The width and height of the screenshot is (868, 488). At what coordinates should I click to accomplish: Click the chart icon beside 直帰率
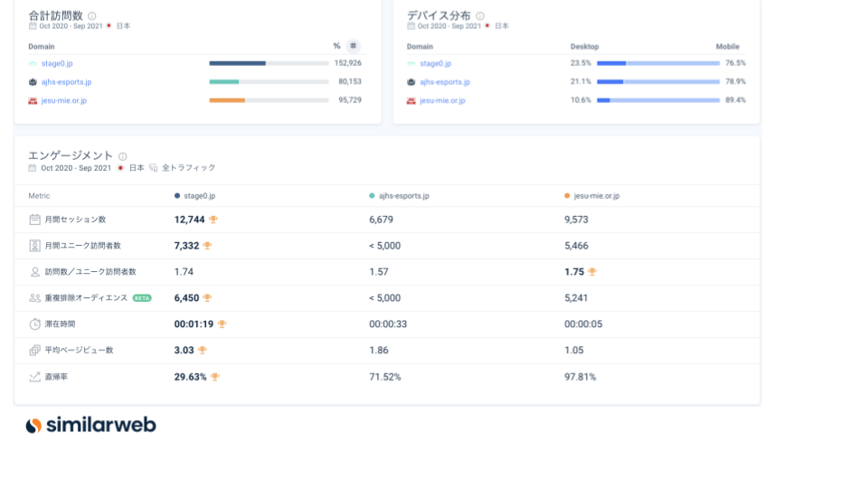pyautogui.click(x=34, y=377)
